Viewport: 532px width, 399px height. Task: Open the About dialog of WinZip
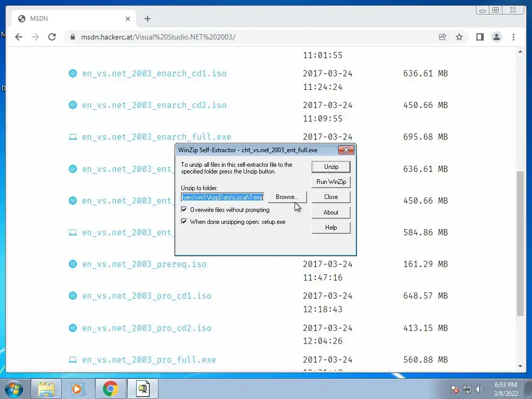(x=331, y=212)
